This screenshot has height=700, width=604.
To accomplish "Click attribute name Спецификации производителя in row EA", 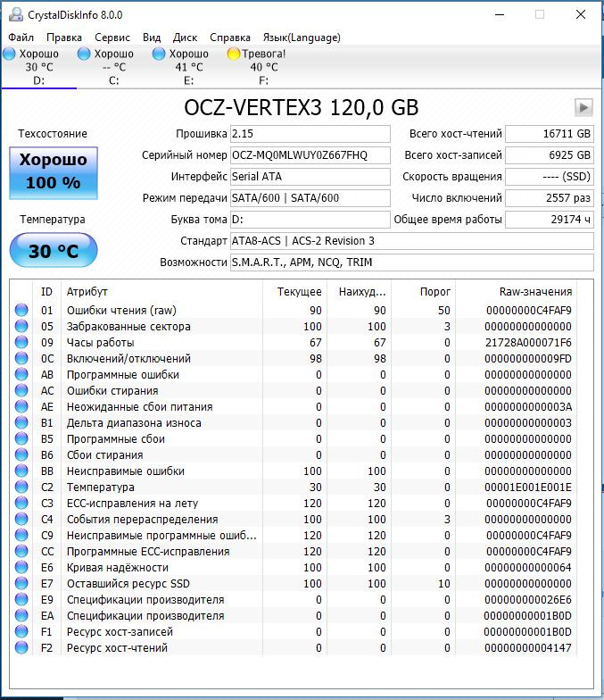I will point(145,616).
